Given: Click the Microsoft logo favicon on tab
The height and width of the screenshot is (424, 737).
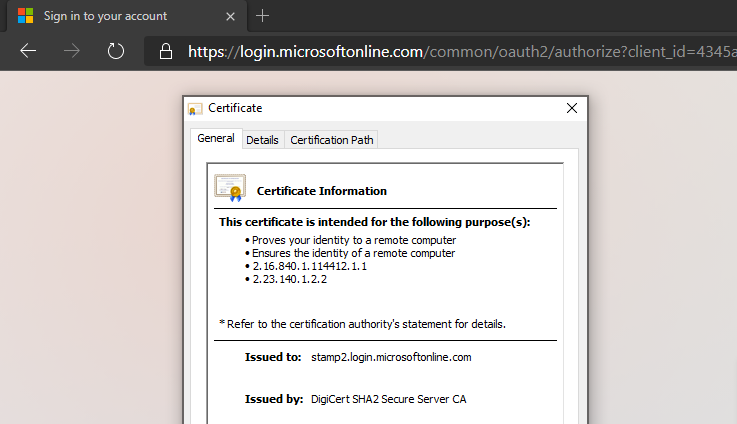Looking at the screenshot, I should (x=25, y=16).
